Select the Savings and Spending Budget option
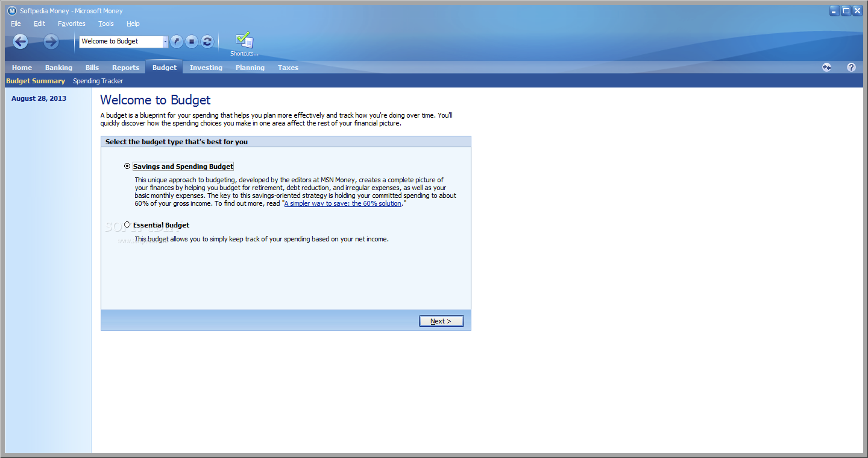Viewport: 868px width, 458px height. [x=127, y=166]
